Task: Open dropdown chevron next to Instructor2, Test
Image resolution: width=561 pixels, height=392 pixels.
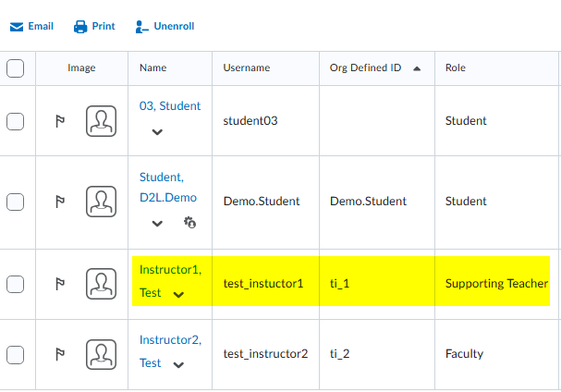Action: click(178, 365)
